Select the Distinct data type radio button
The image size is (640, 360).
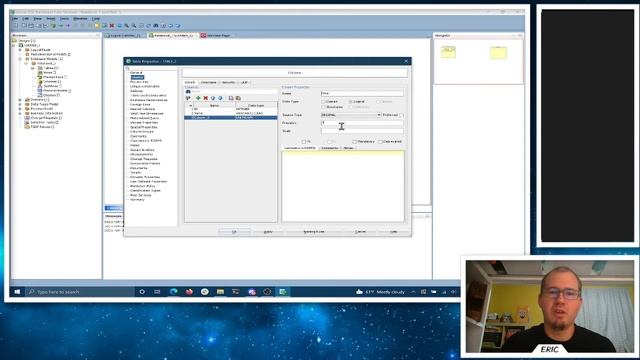pos(378,102)
